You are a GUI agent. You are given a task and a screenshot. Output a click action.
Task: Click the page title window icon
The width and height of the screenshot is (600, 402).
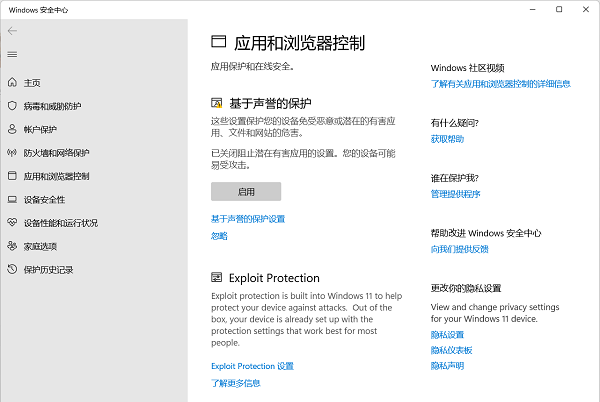pos(218,42)
